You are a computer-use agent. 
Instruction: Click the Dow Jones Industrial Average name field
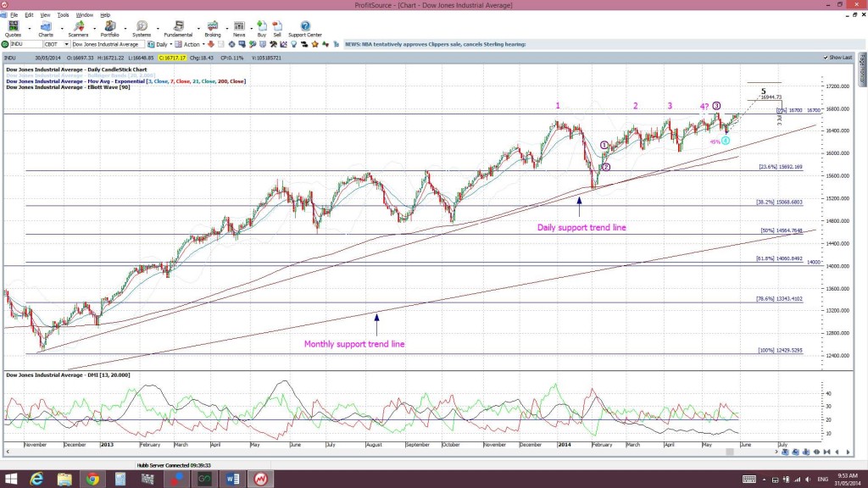(108, 44)
